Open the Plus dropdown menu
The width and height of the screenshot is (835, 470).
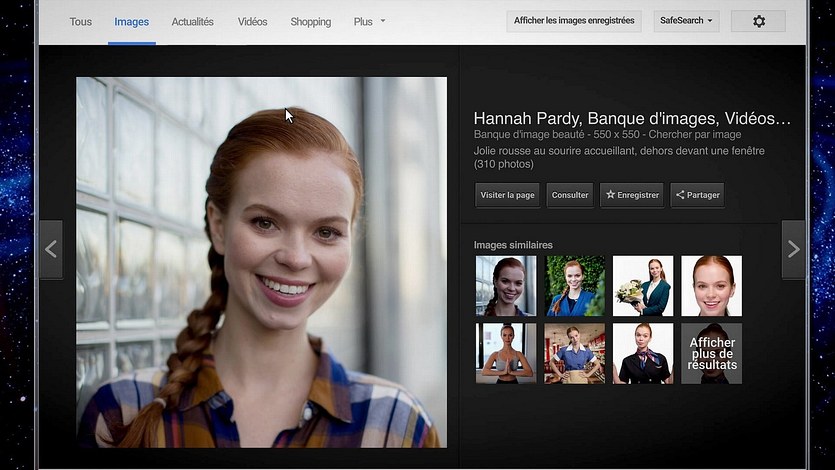click(x=369, y=21)
